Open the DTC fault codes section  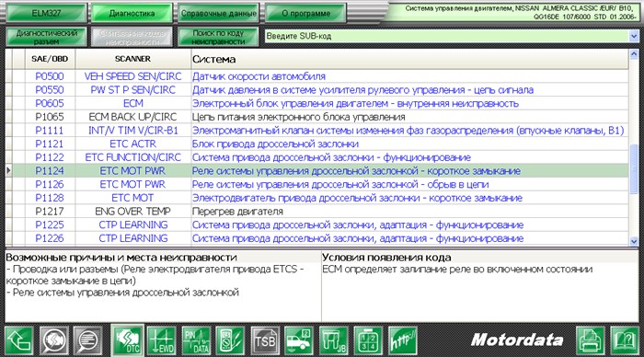[x=127, y=340]
